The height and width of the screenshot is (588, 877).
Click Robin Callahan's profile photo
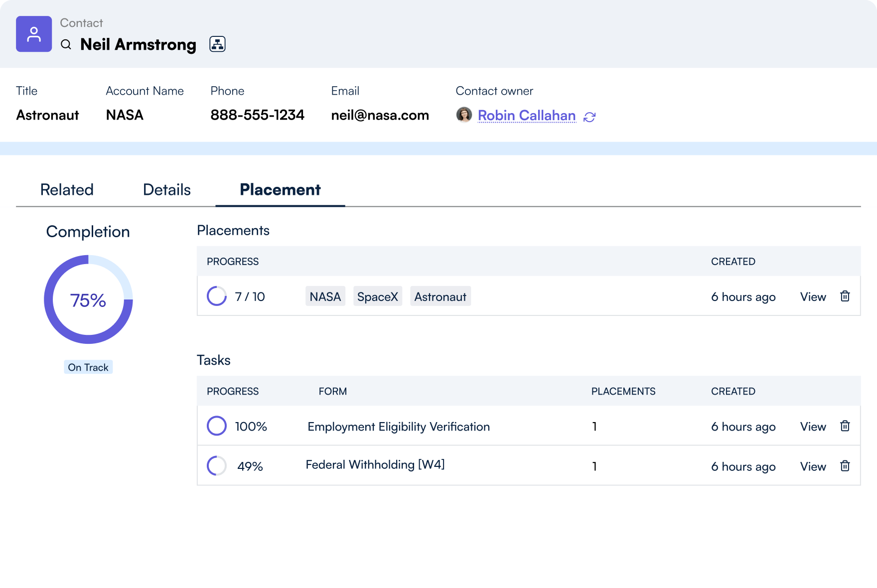tap(463, 115)
